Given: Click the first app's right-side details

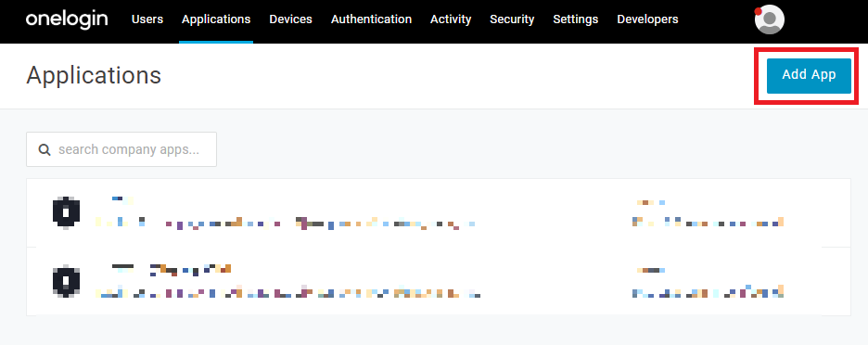Looking at the screenshot, I should pyautogui.click(x=708, y=213).
